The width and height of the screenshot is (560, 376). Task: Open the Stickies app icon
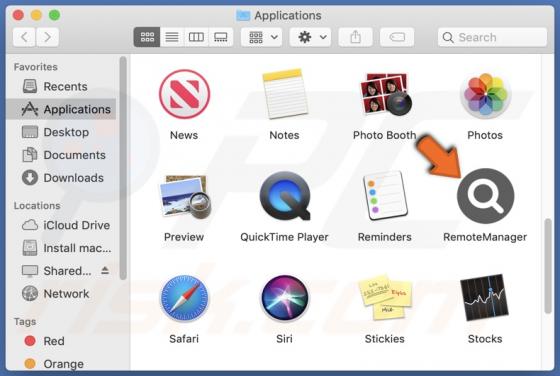[385, 297]
